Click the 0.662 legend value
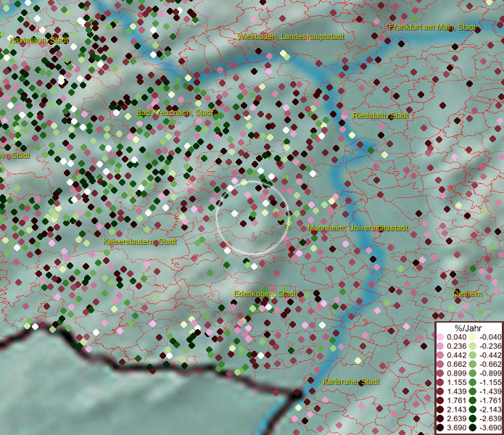 [x=457, y=365]
